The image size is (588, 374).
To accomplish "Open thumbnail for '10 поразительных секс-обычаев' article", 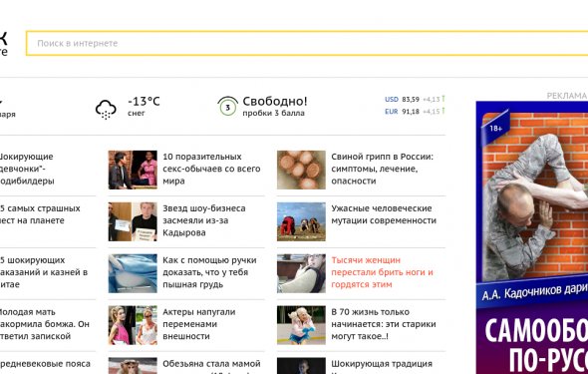I will click(x=133, y=170).
